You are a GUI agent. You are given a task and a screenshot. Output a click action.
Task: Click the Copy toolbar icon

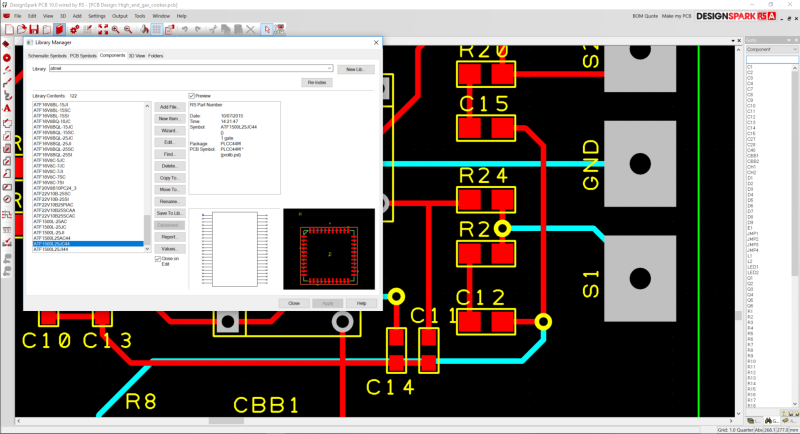(x=226, y=30)
